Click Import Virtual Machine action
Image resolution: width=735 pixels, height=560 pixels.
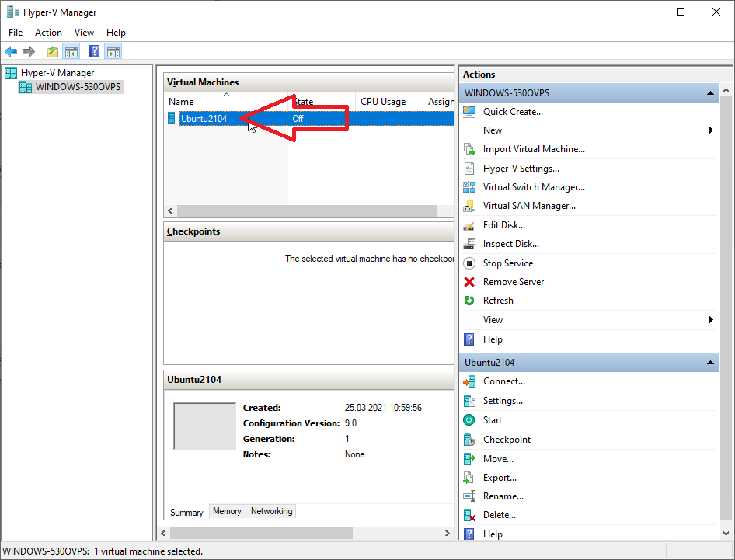click(x=533, y=149)
